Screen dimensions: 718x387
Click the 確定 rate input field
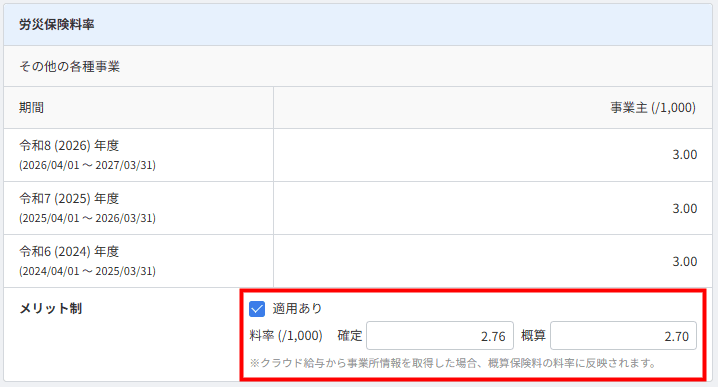pos(440,336)
